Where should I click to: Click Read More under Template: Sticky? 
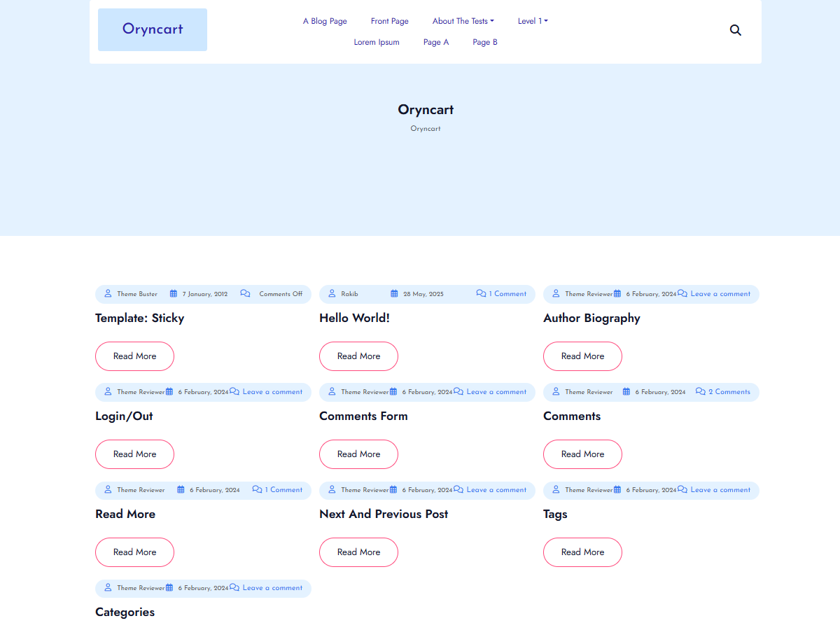[x=134, y=356]
